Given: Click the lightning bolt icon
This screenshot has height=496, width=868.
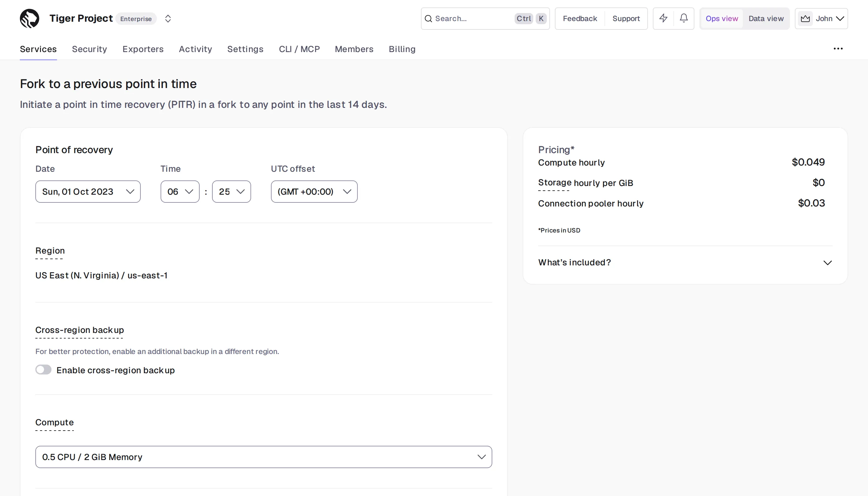Looking at the screenshot, I should pyautogui.click(x=663, y=18).
